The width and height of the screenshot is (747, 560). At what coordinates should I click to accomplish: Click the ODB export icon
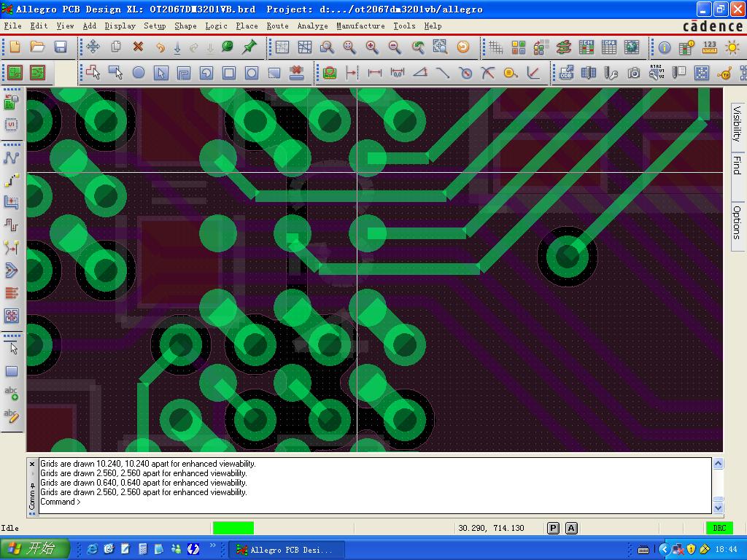tap(566, 72)
